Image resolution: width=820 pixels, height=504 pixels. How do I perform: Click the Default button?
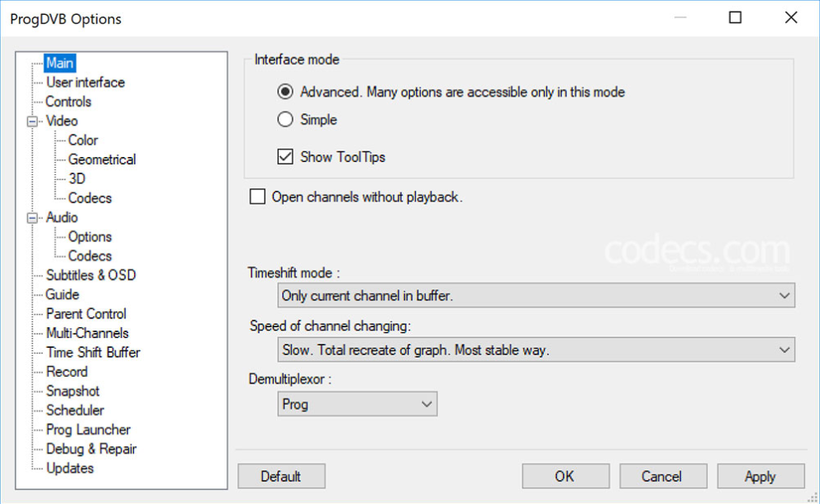[281, 476]
